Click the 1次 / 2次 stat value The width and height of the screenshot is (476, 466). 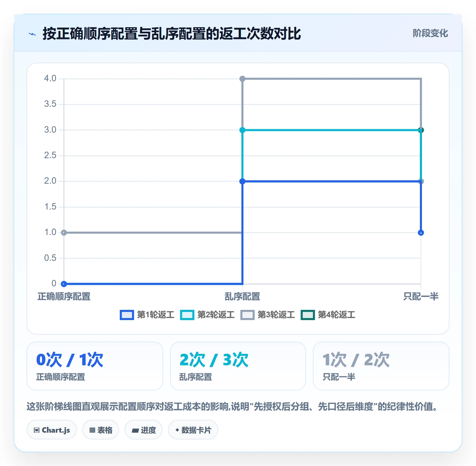click(356, 360)
